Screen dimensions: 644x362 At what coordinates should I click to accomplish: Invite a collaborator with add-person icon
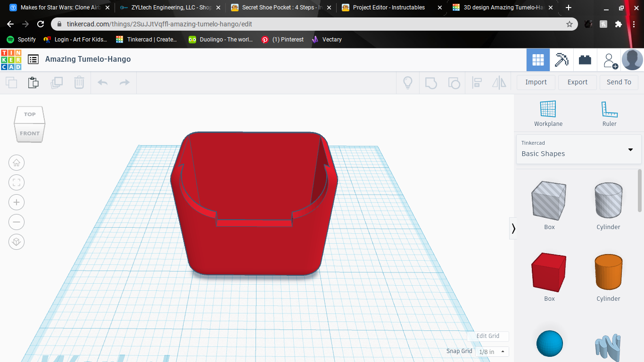(x=611, y=60)
